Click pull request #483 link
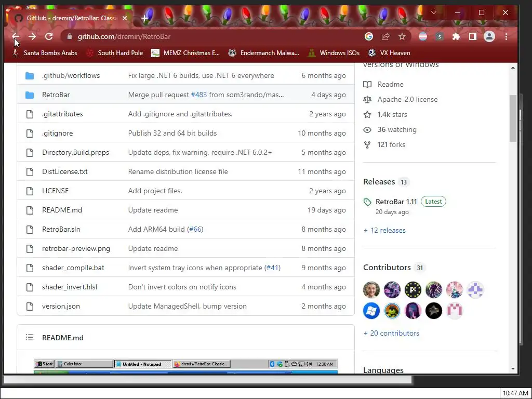 pyautogui.click(x=199, y=95)
